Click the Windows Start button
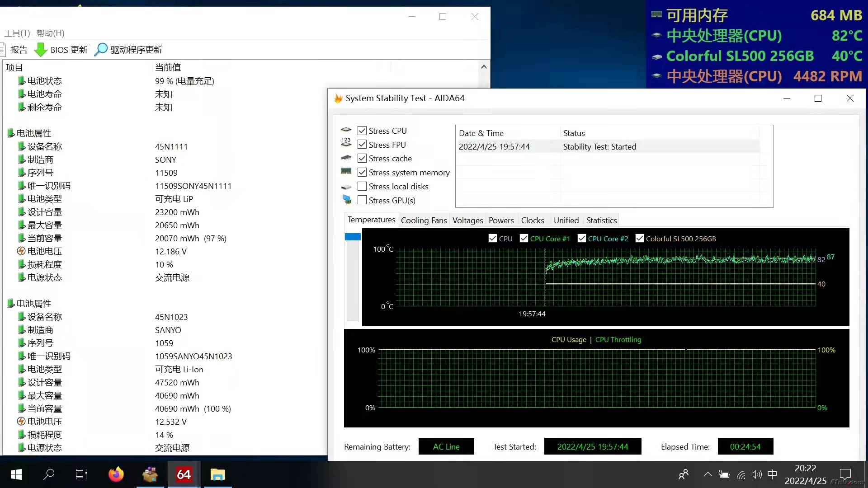The width and height of the screenshot is (868, 488). click(x=16, y=474)
